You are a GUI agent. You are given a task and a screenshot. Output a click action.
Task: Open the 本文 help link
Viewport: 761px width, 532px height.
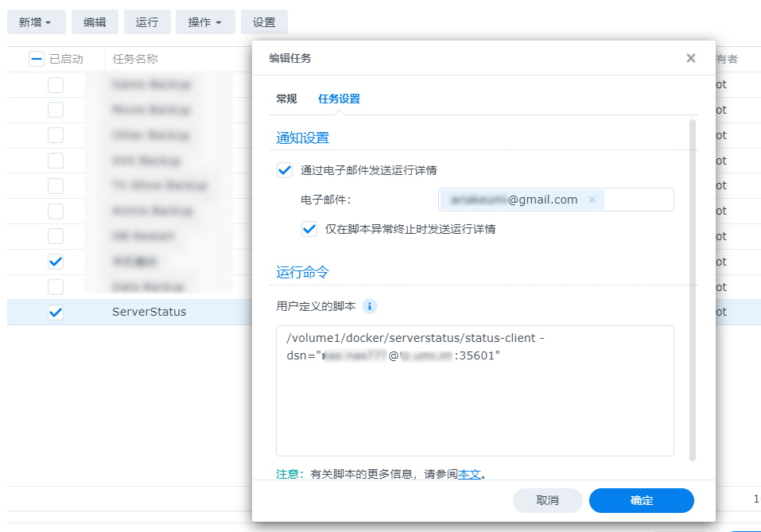pos(469,474)
